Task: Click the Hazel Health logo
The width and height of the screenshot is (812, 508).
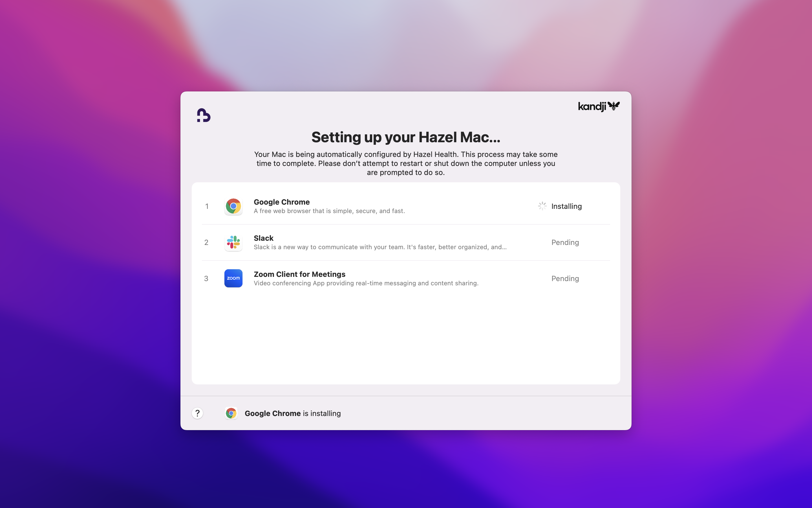Action: click(x=203, y=115)
